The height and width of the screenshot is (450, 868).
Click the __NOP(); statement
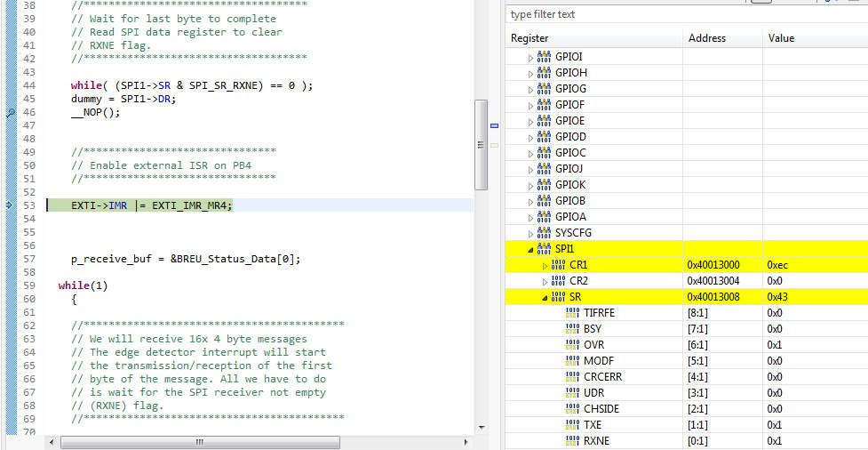[x=95, y=112]
